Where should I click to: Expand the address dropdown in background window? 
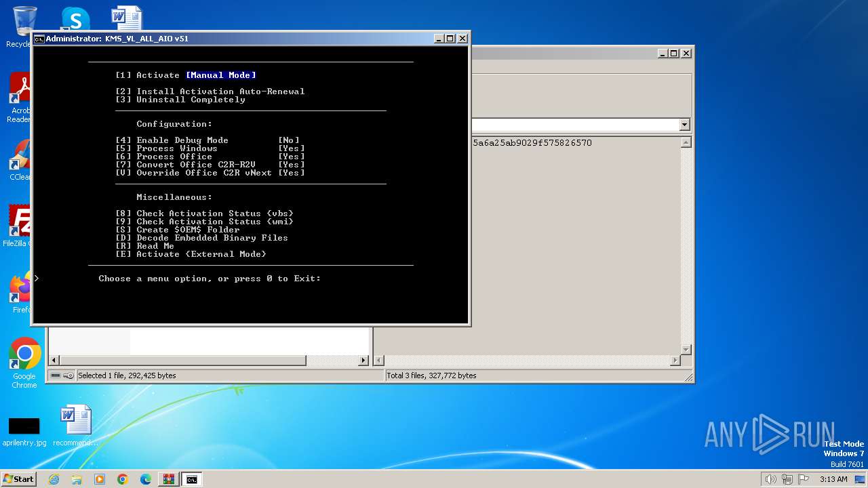684,125
